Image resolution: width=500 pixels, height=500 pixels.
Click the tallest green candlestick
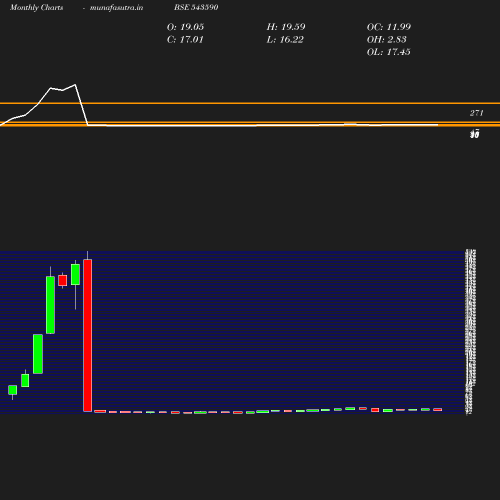click(50, 305)
